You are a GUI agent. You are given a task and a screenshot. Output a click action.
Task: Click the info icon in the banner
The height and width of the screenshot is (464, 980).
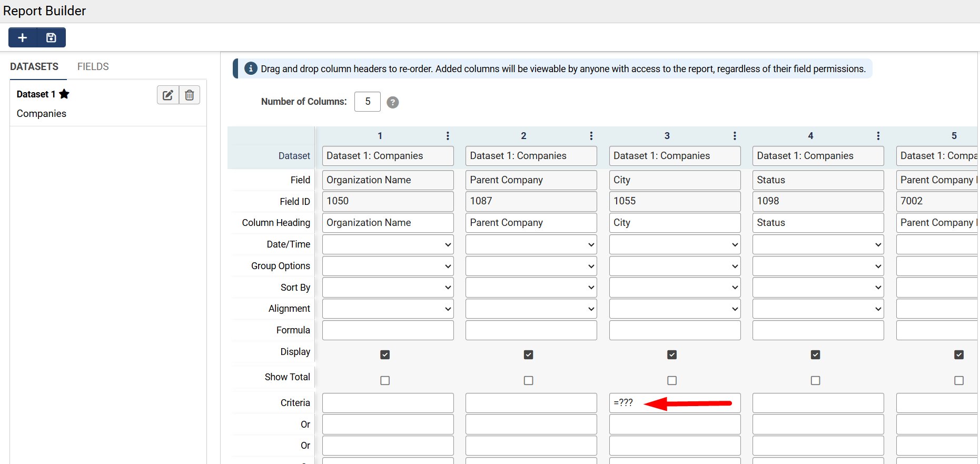coord(251,68)
